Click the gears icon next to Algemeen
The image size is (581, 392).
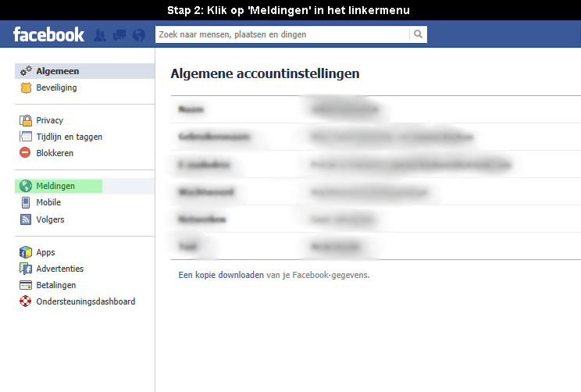coord(26,71)
